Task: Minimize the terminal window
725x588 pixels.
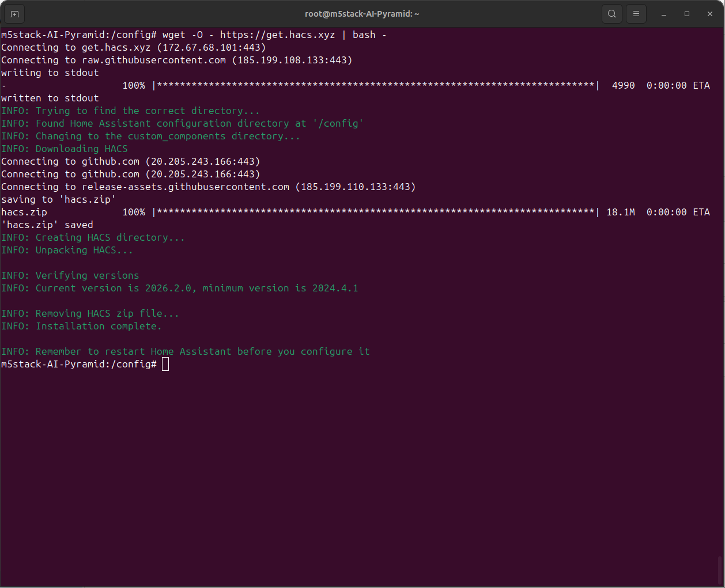Action: click(664, 14)
